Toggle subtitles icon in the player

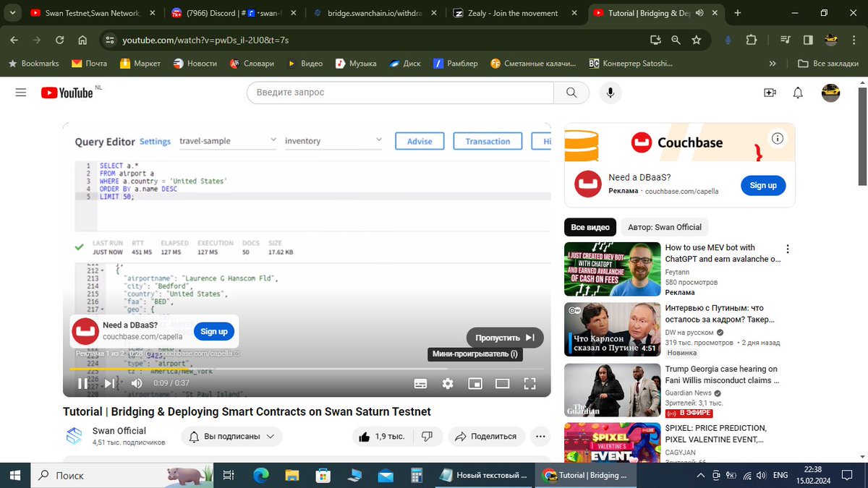(x=420, y=383)
